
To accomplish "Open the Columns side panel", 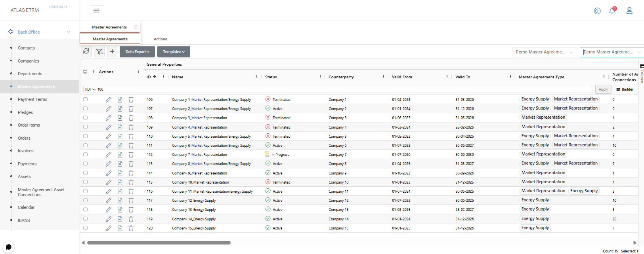I will (x=642, y=73).
